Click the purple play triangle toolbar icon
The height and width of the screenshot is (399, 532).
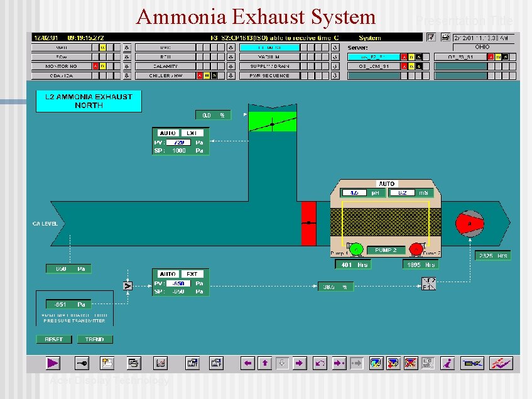53,363
